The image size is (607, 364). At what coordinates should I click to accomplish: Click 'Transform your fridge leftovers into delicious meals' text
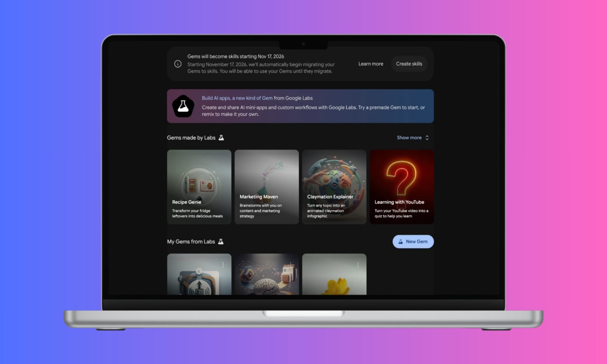(x=197, y=213)
